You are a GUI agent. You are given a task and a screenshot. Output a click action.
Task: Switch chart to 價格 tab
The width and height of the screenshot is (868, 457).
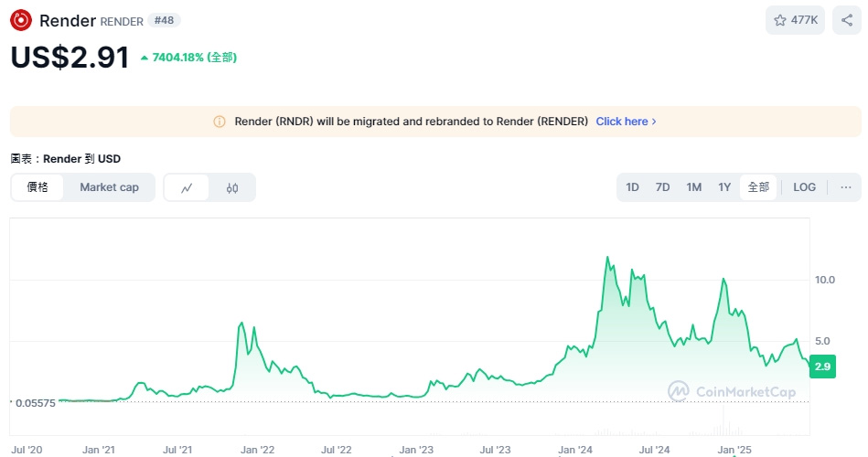click(x=38, y=187)
